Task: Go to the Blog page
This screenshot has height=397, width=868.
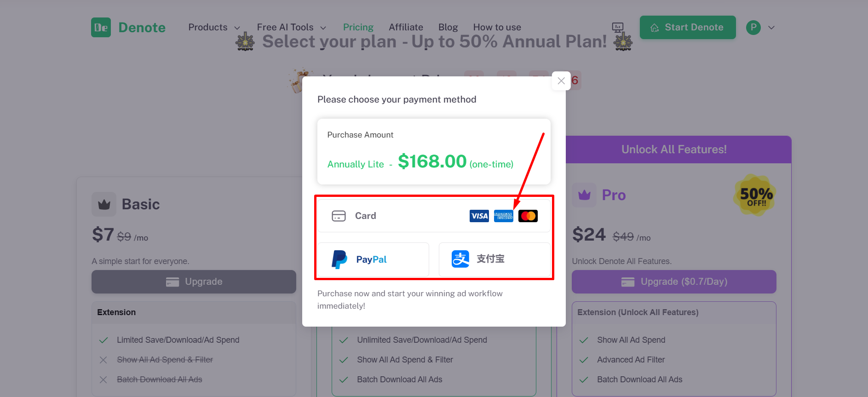Action: point(448,28)
